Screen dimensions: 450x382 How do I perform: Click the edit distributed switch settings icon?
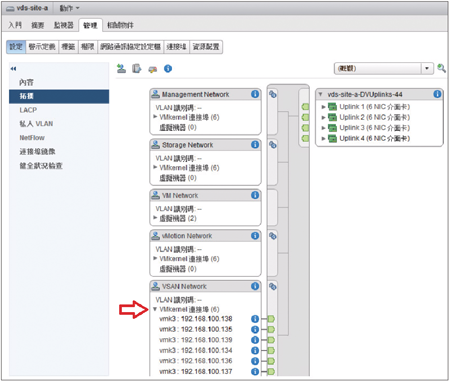(x=137, y=69)
